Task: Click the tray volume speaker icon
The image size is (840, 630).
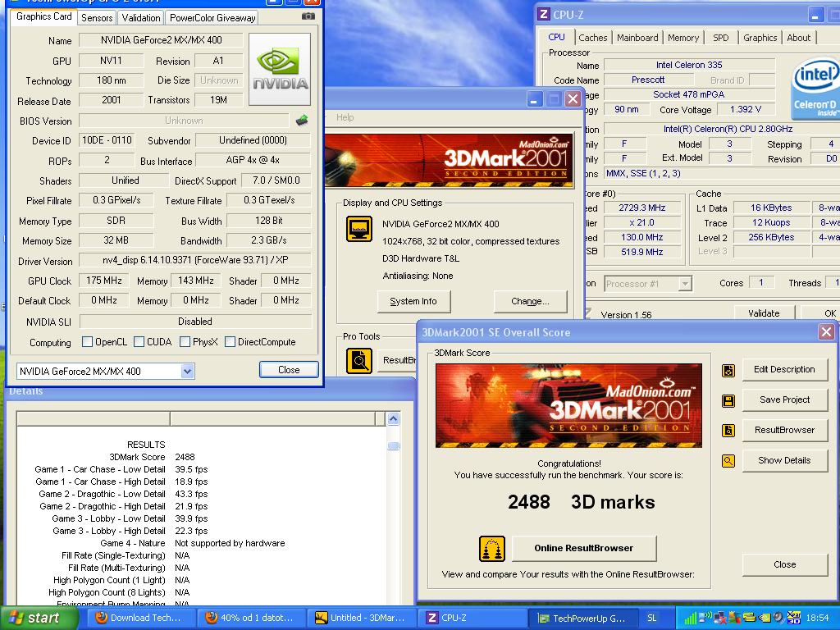Action: click(779, 618)
